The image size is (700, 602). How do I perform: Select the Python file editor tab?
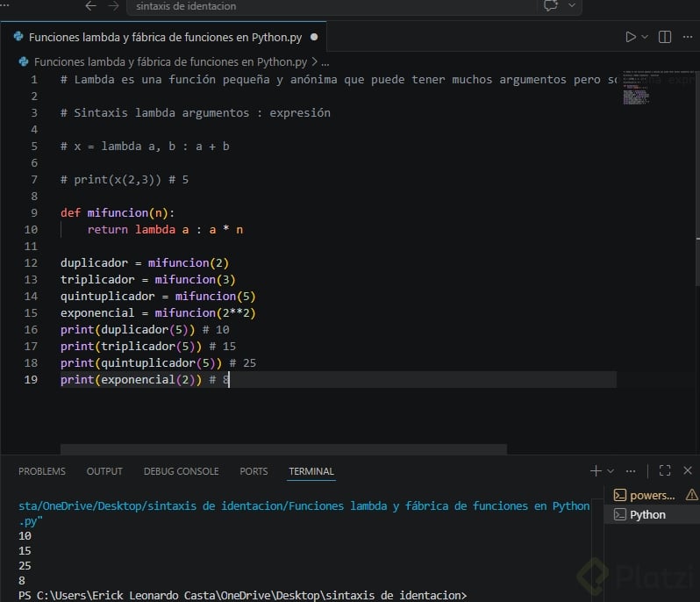(164, 38)
